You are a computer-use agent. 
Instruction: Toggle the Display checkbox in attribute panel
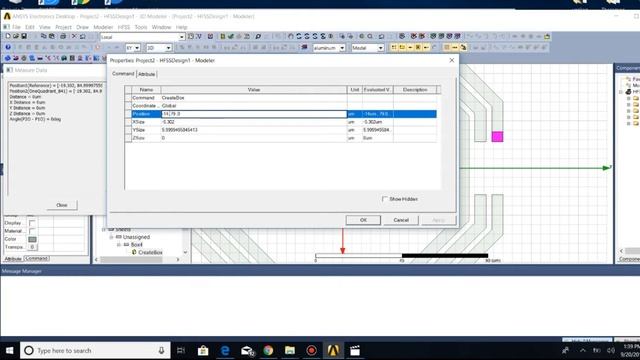point(32,223)
